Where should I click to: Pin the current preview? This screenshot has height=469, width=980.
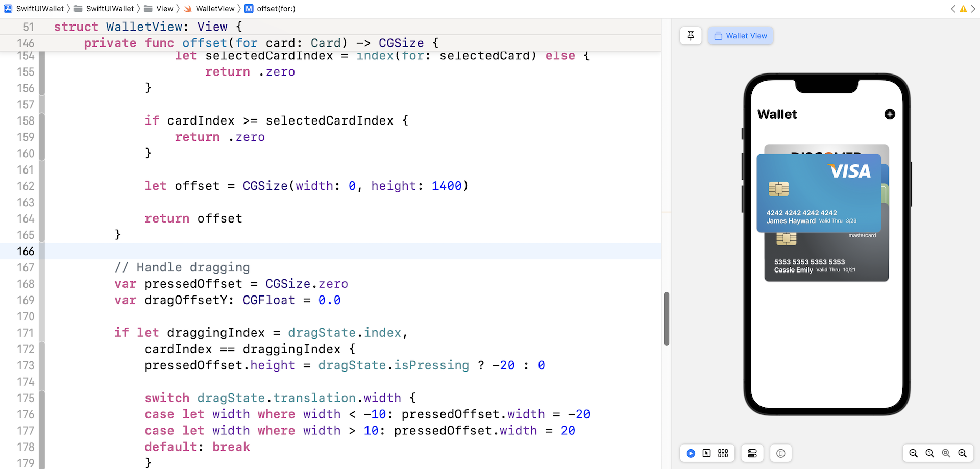691,36
